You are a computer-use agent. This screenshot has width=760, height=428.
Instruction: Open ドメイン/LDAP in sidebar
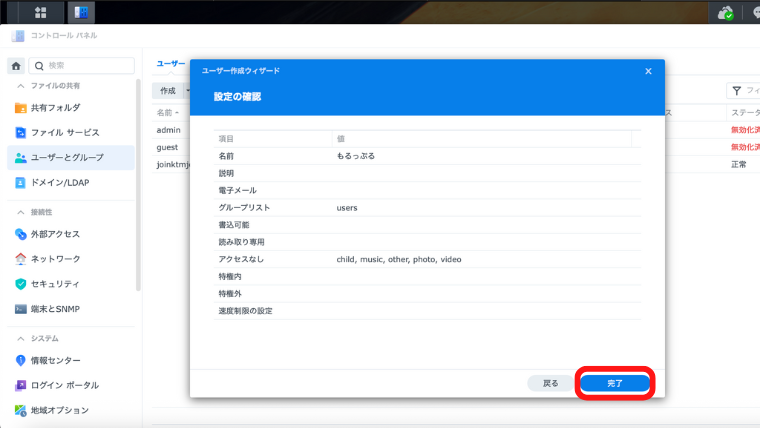(x=62, y=183)
